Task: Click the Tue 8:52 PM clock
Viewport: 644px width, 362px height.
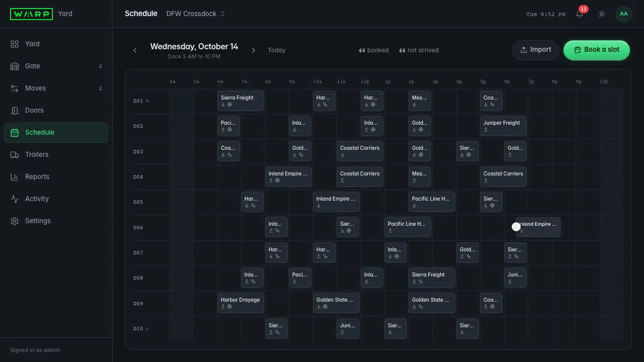Action: coord(546,14)
